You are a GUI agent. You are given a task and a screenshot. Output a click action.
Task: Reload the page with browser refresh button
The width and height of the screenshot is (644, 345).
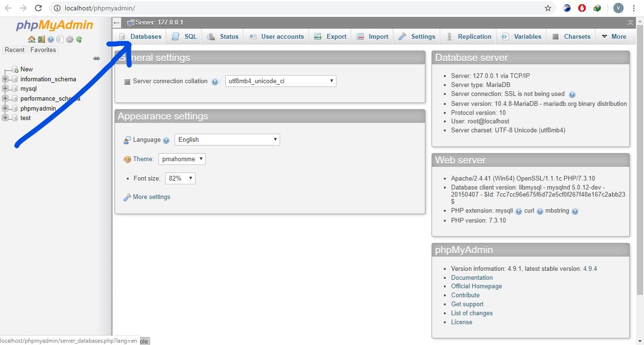[38, 8]
